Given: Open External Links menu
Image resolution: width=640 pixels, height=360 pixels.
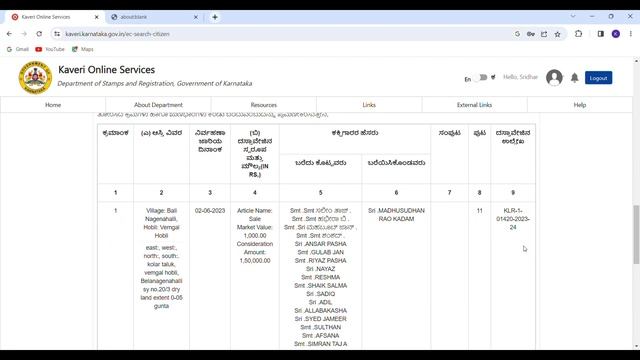Looking at the screenshot, I should coord(474,105).
